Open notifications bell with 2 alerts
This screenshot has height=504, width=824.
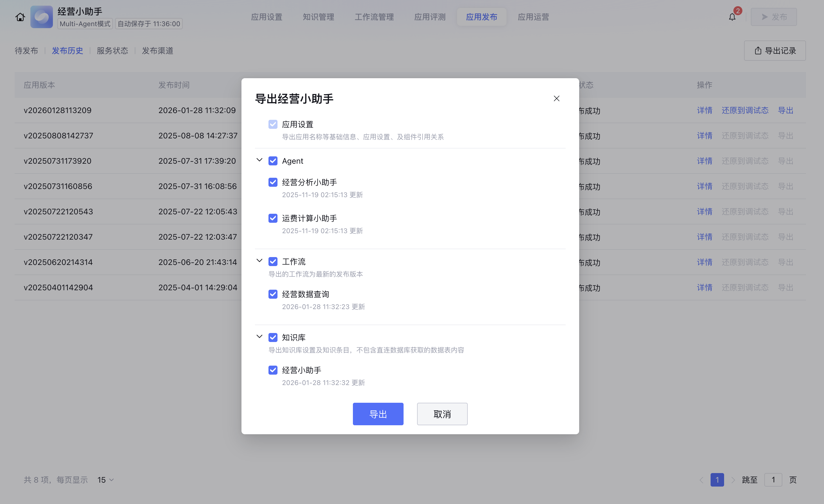click(x=732, y=17)
